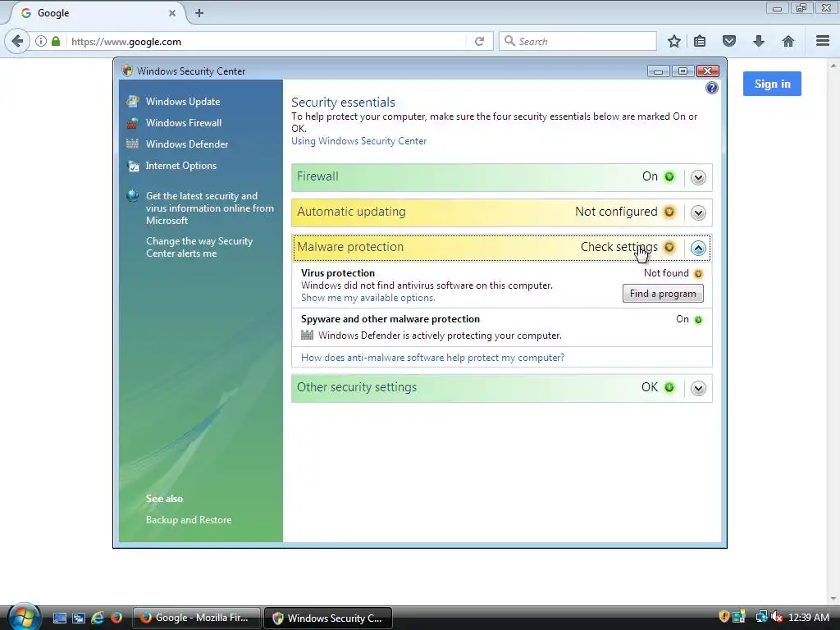The height and width of the screenshot is (630, 840).
Task: Click the Automatic updating yellow status indicator
Action: point(669,212)
